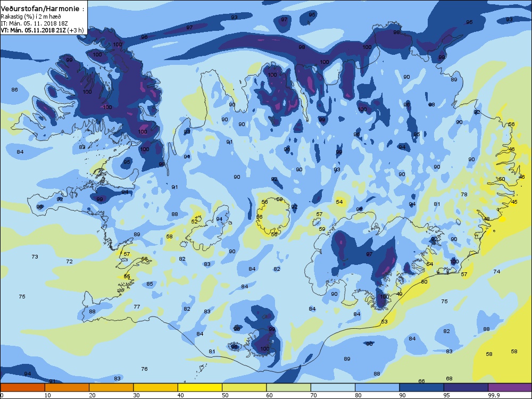
Task: Click the humidity value 85 on the map
Action: 149,284
